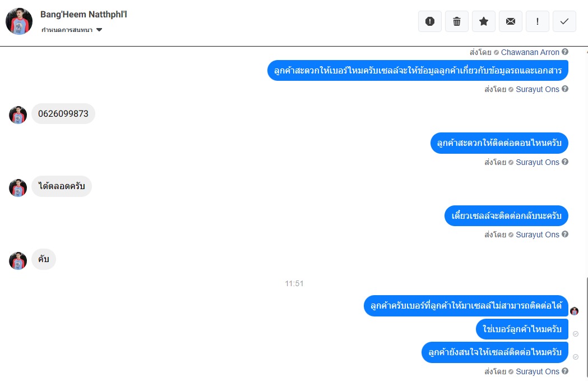This screenshot has width=588, height=381.
Task: Click delivered check icon beside ใช่เบอร์ลูกค้าไหมครับ
Action: pyautogui.click(x=576, y=334)
